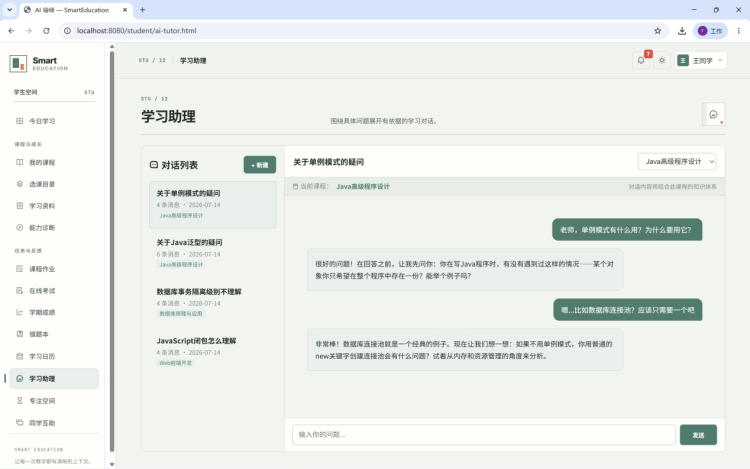Click the Chrome profile 工作 chip

point(710,31)
